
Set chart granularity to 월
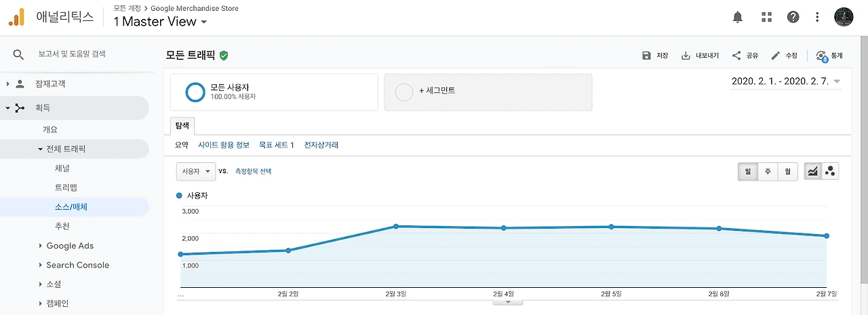click(x=787, y=172)
